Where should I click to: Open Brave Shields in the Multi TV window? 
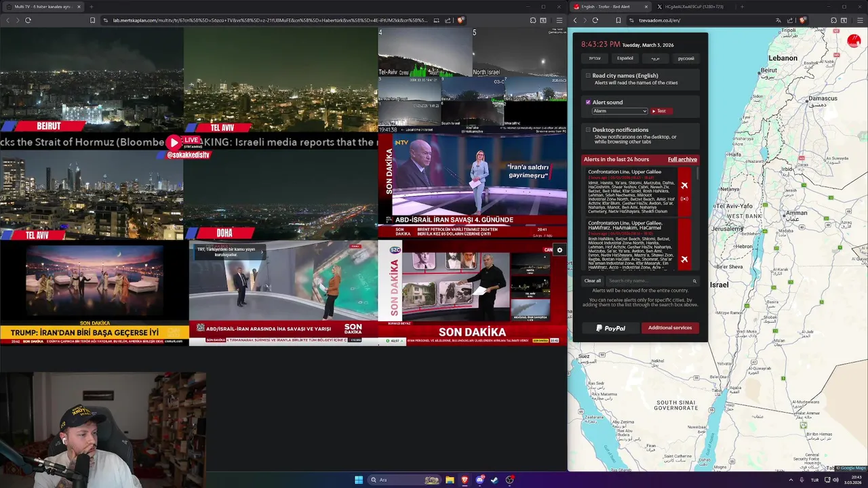click(460, 20)
